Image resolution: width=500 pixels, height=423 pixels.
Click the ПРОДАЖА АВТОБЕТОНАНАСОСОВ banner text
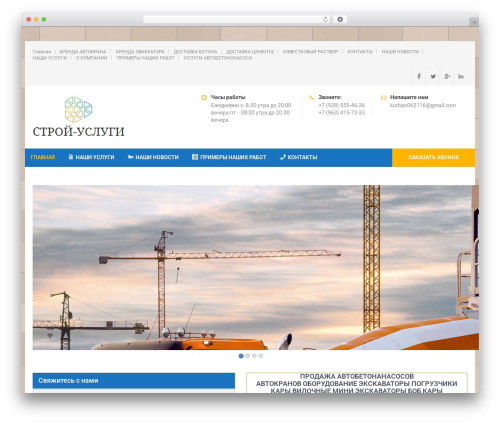point(357,376)
